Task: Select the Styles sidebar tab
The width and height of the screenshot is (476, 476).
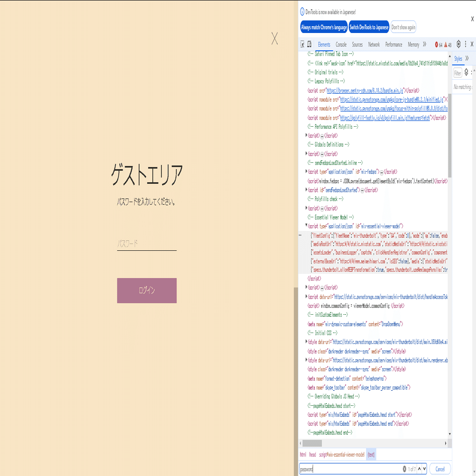Action: (x=458, y=59)
